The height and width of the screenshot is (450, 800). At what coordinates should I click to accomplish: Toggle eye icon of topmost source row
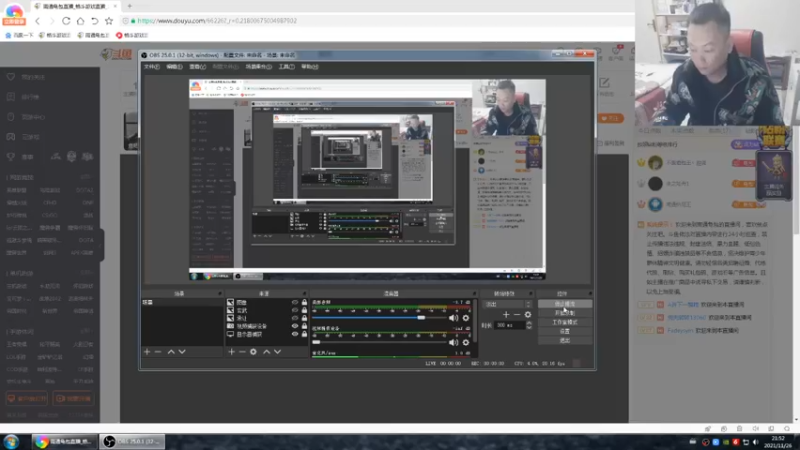[295, 303]
